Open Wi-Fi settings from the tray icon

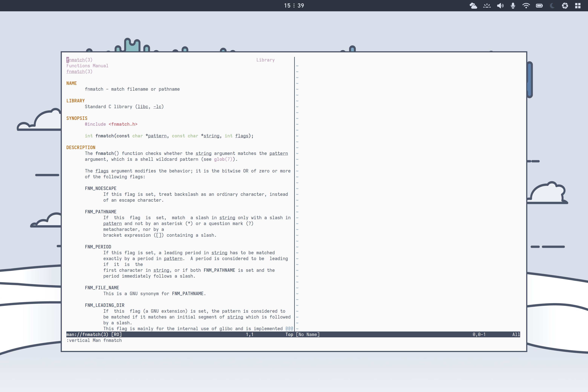526,5
